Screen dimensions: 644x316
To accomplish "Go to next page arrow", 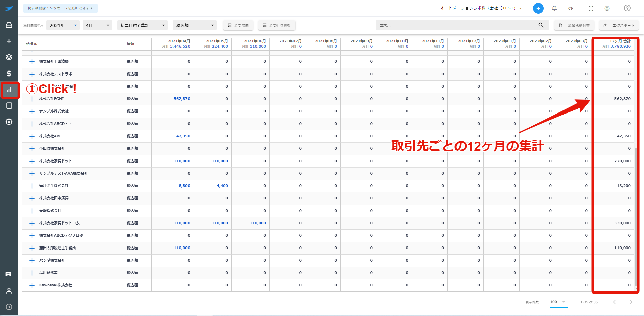I will (631, 302).
